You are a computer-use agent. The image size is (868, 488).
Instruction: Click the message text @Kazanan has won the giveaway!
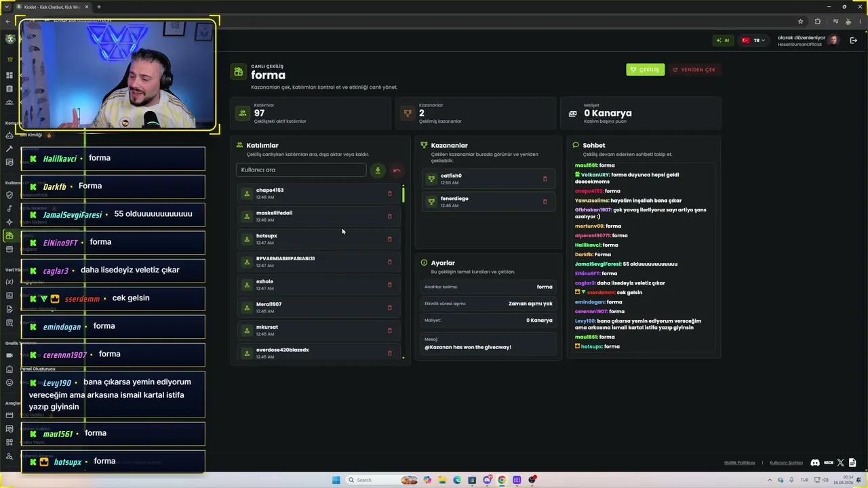468,347
